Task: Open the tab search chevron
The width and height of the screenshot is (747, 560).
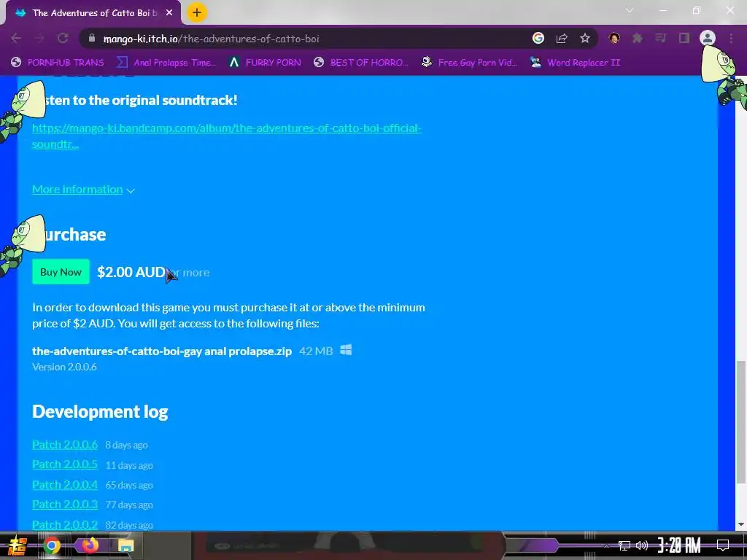Action: point(630,10)
